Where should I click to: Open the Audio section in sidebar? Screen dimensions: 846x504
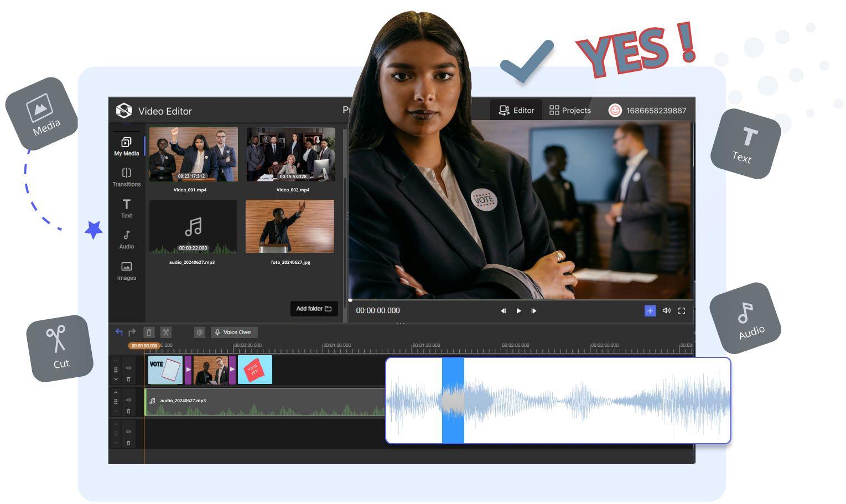(x=127, y=240)
